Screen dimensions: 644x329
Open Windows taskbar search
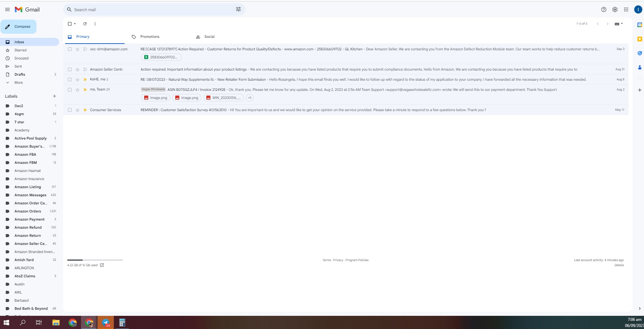23,323
